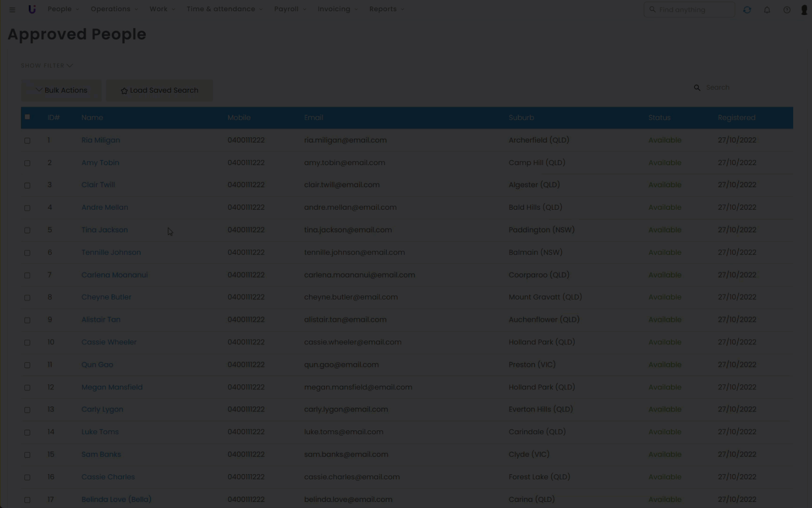Click the refresh sync icon
The width and height of the screenshot is (812, 508).
tap(747, 10)
